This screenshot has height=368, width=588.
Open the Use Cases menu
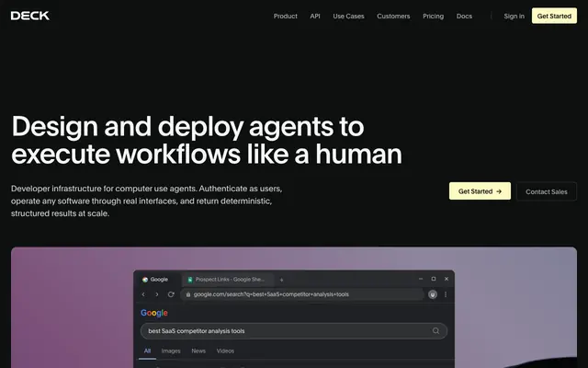tap(348, 17)
